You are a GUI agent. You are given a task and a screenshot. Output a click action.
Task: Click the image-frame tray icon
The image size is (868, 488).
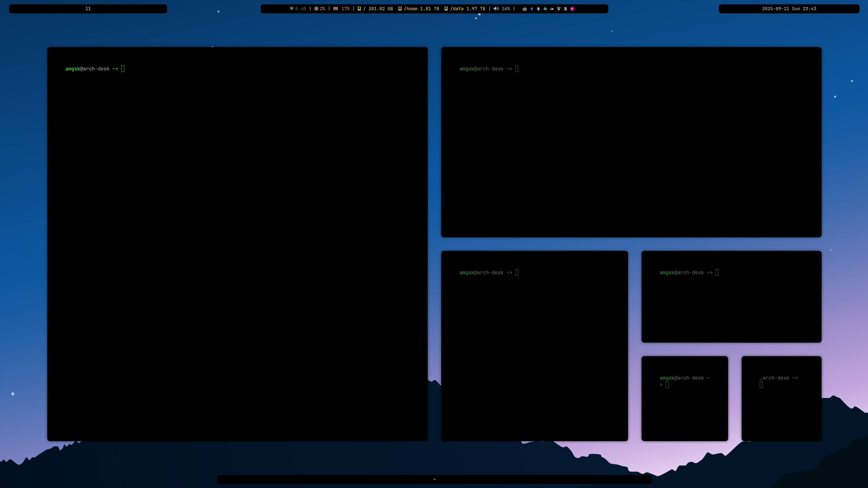coord(552,9)
